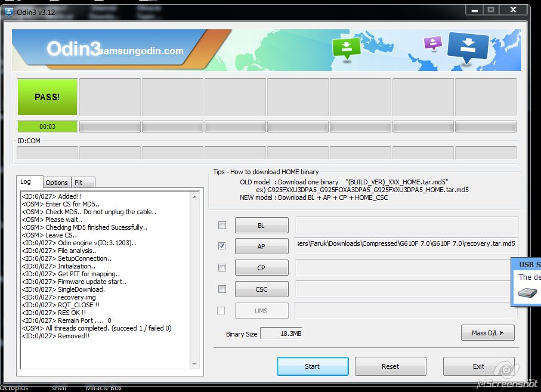Click the Start button

tap(313, 366)
